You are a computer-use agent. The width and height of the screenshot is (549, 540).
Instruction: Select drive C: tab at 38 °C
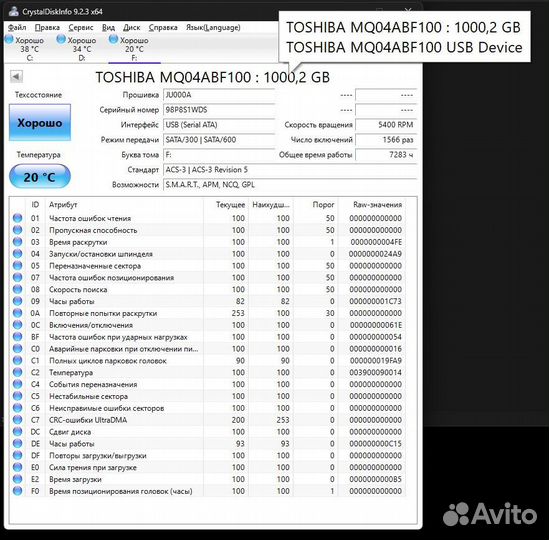pos(25,49)
